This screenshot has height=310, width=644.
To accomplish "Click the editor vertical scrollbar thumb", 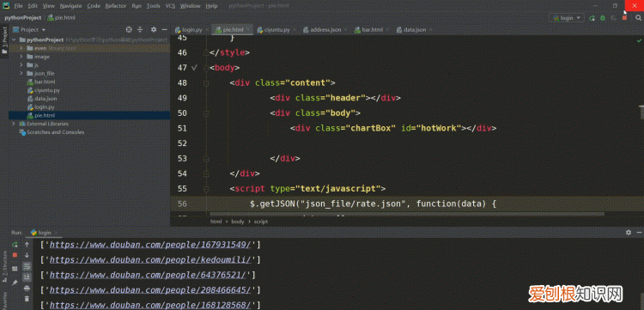I will pos(641,112).
